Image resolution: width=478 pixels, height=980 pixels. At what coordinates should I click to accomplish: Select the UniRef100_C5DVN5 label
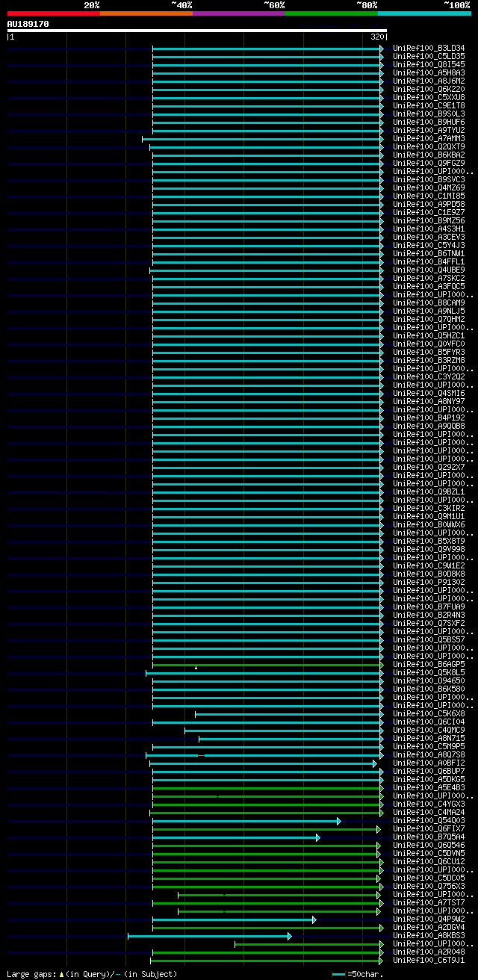click(x=429, y=854)
